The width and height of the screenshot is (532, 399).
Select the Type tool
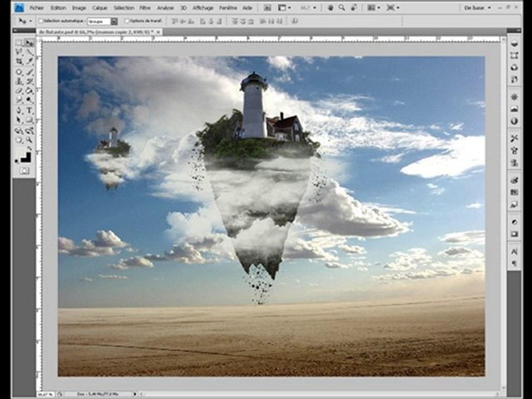coord(29,110)
